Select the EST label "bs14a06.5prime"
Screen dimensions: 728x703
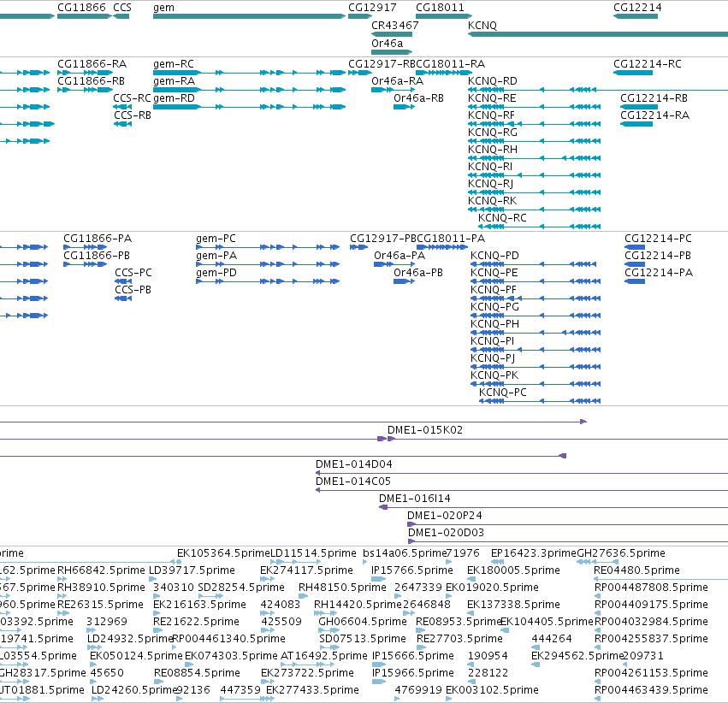[x=405, y=553]
